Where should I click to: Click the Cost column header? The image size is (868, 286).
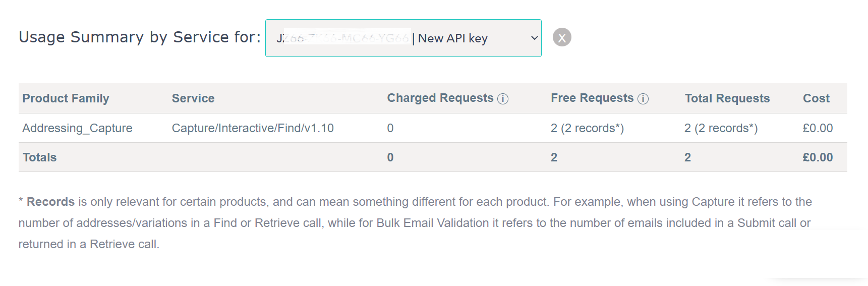pyautogui.click(x=816, y=98)
